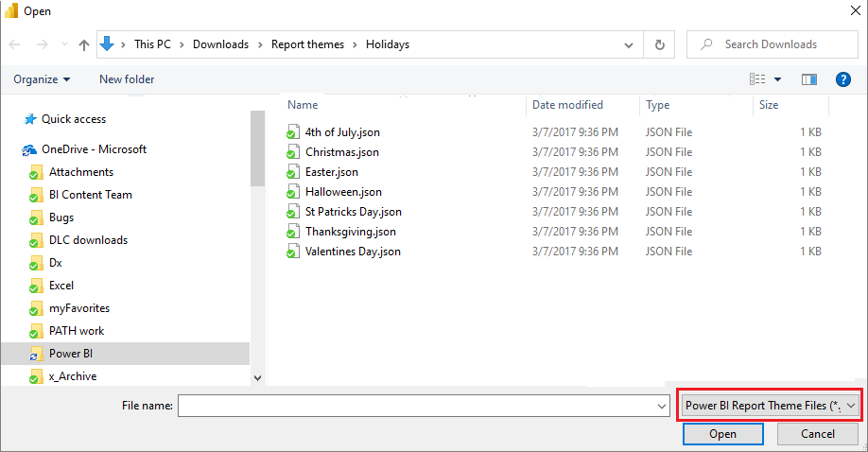Refresh the folder view

[x=659, y=44]
